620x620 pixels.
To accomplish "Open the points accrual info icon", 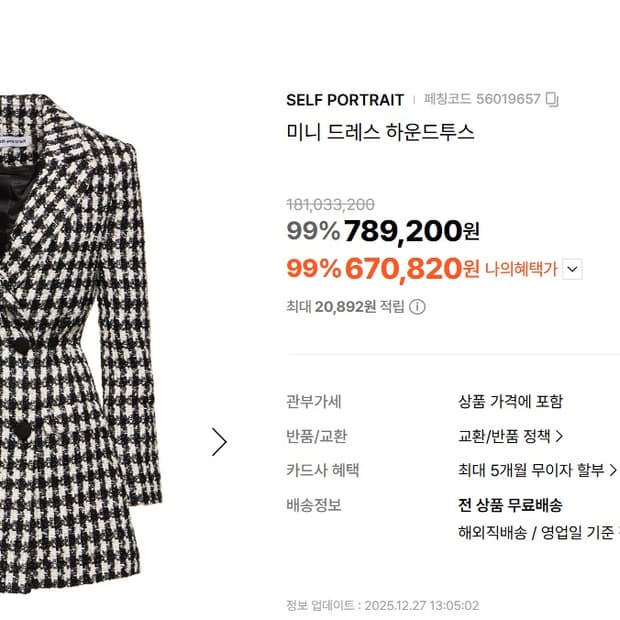I will pos(417,307).
